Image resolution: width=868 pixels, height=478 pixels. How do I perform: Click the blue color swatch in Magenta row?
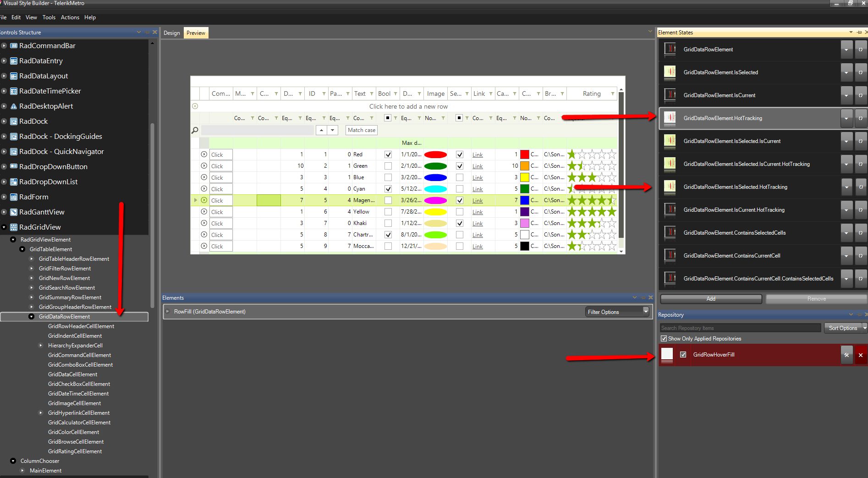tap(525, 200)
